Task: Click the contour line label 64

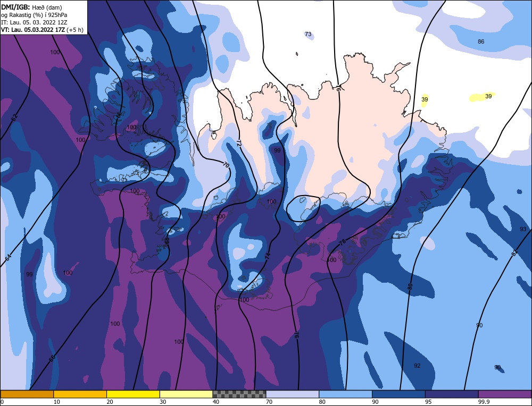Action: point(9,257)
